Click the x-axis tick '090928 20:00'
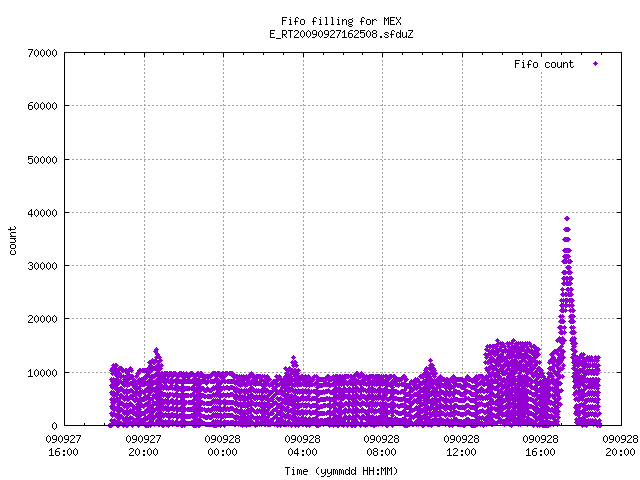This screenshot has height=480, width=640. (x=620, y=446)
